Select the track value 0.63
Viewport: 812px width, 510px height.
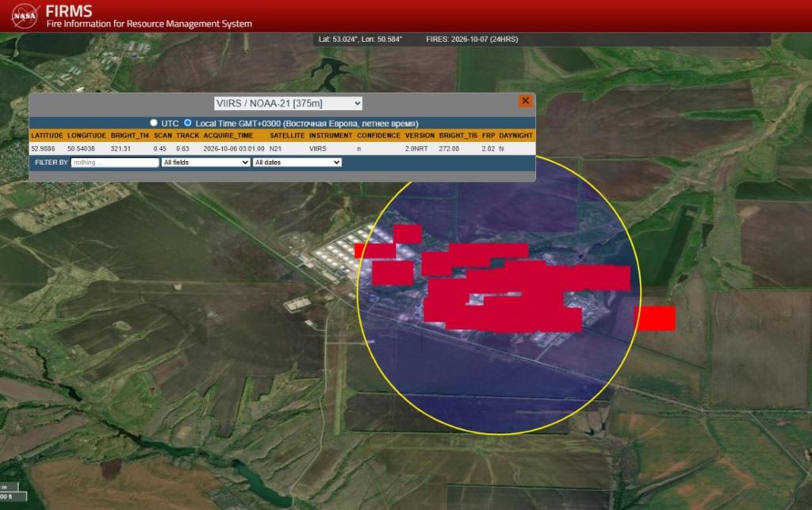pyautogui.click(x=183, y=148)
